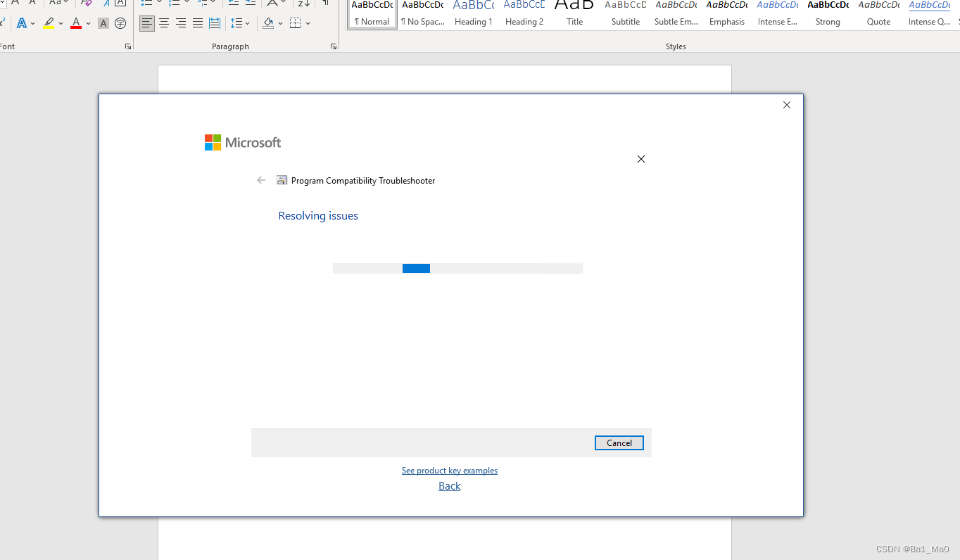This screenshot has width=960, height=560.
Task: Apply the Quote style
Action: (878, 14)
